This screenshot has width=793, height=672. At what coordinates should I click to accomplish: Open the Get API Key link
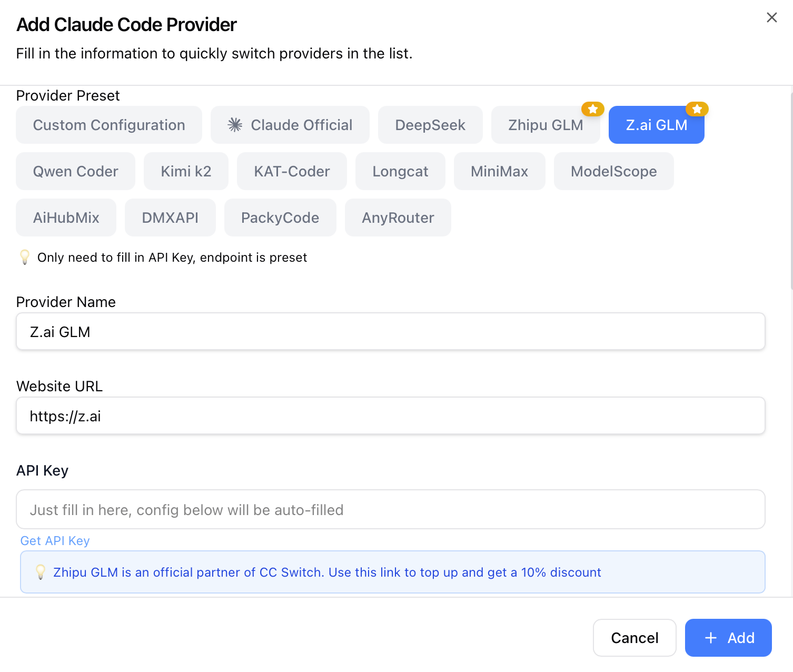click(55, 540)
